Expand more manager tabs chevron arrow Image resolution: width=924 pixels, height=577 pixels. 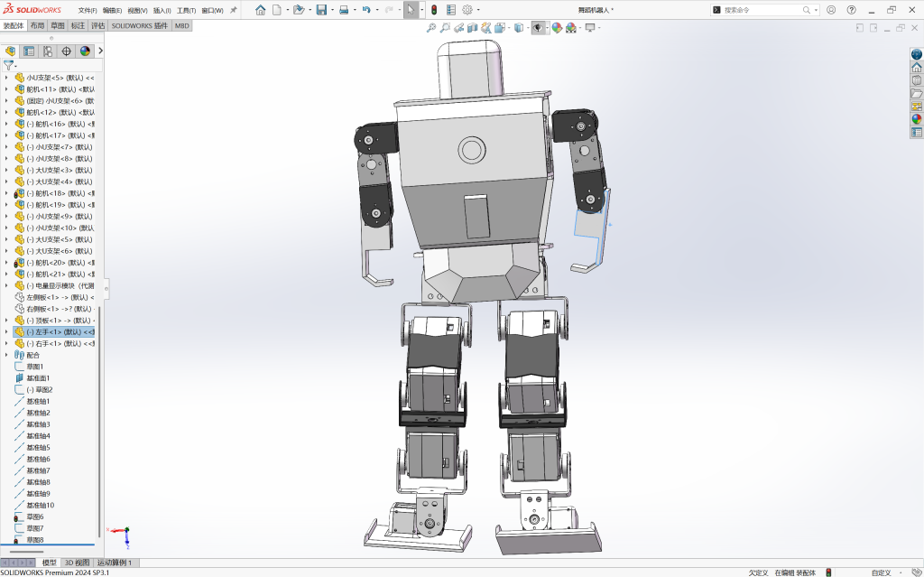click(100, 51)
